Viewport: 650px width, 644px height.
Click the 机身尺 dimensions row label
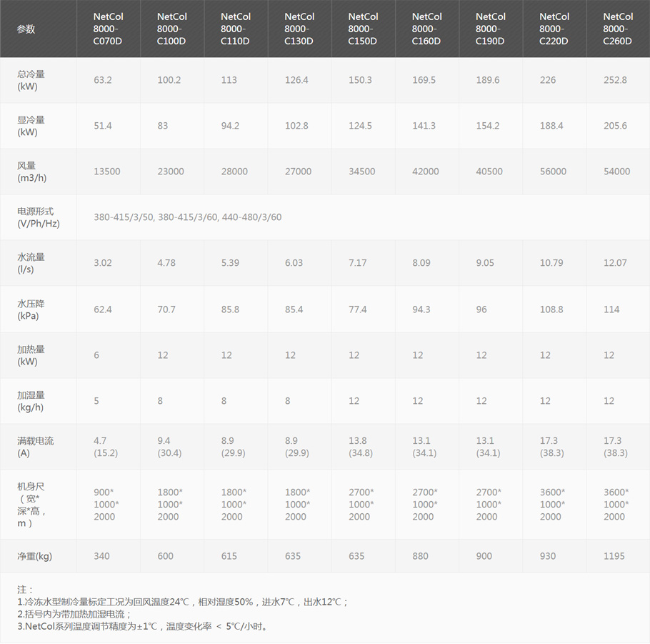pos(31,505)
